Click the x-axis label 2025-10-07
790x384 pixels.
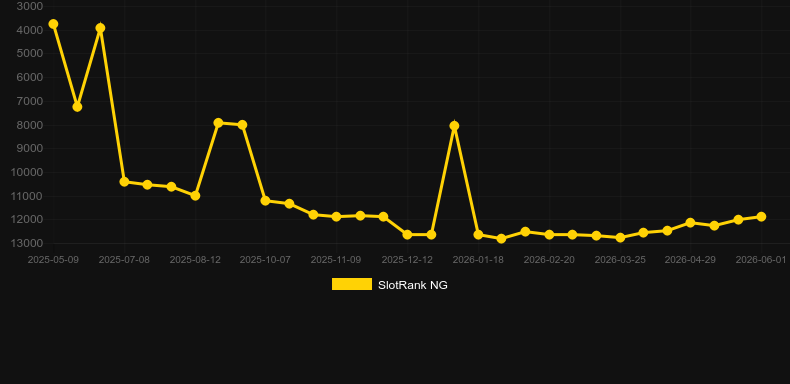(x=265, y=260)
